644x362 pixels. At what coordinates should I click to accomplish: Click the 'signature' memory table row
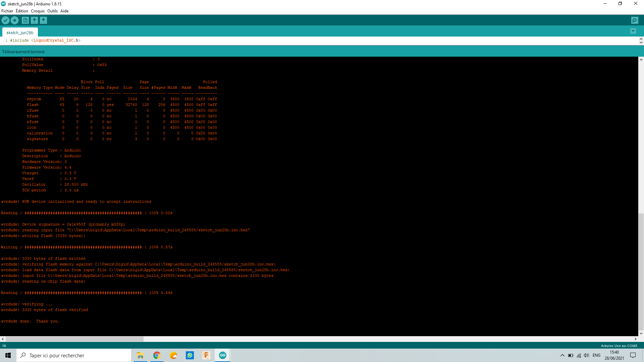tap(122, 139)
